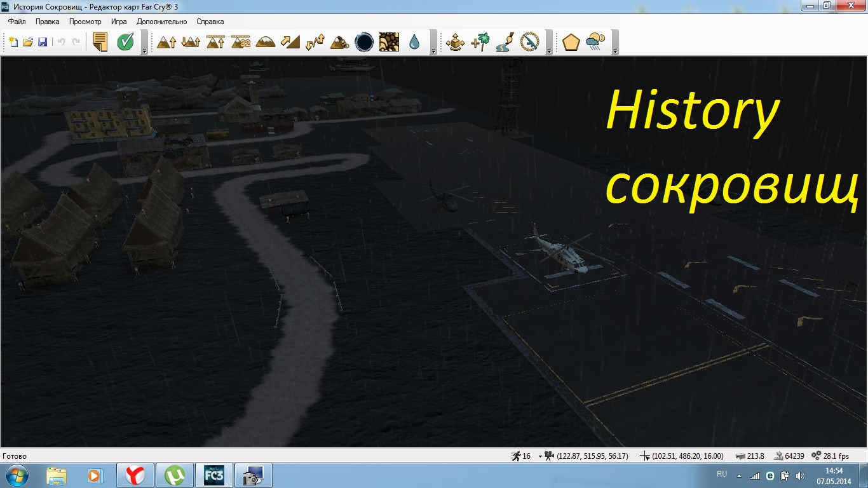Open the Справка menu
This screenshot has width=868, height=488.
point(210,22)
